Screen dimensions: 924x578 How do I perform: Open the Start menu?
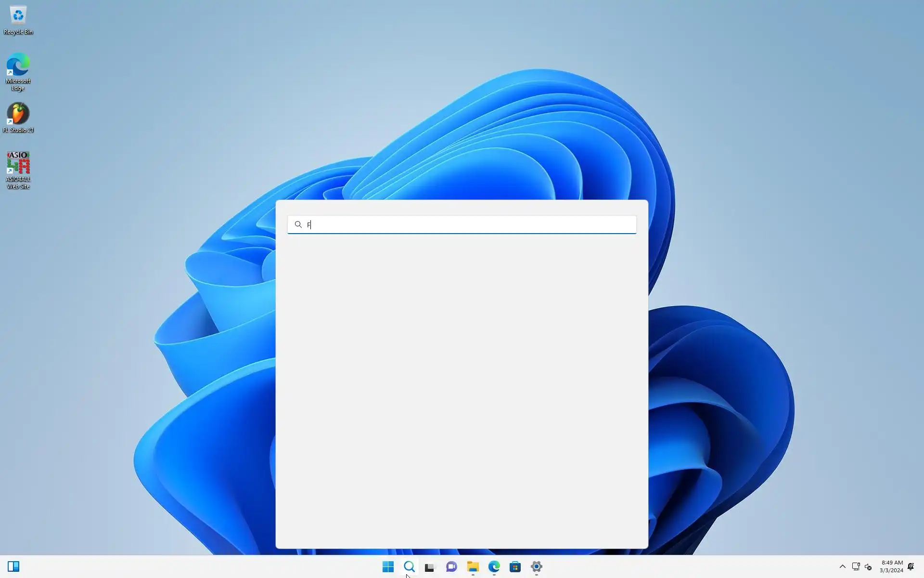pos(388,566)
